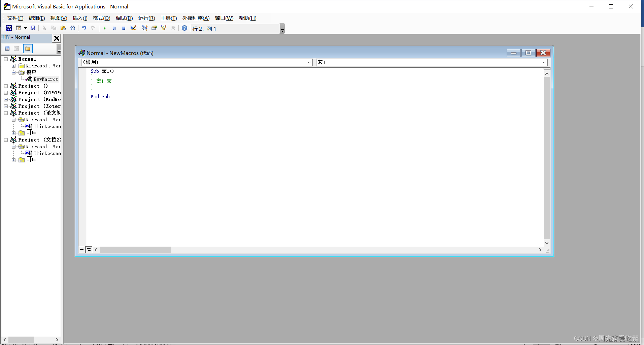
Task: Run the macro with green play icon
Action: (105, 28)
